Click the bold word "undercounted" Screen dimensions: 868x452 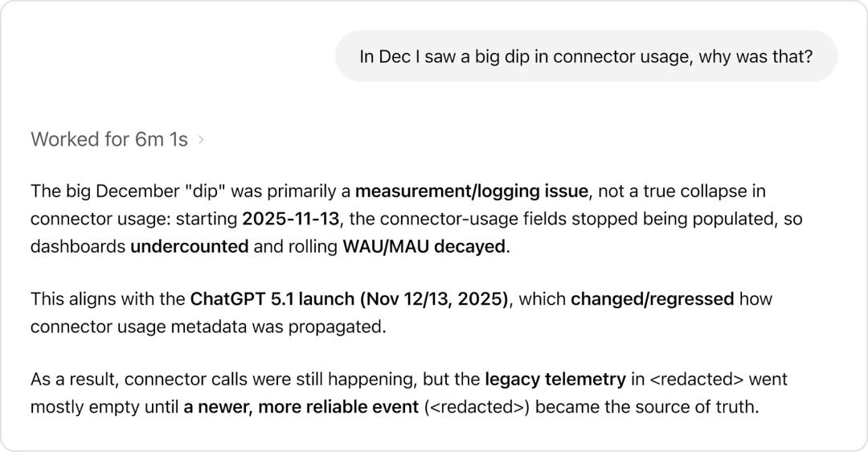click(189, 246)
